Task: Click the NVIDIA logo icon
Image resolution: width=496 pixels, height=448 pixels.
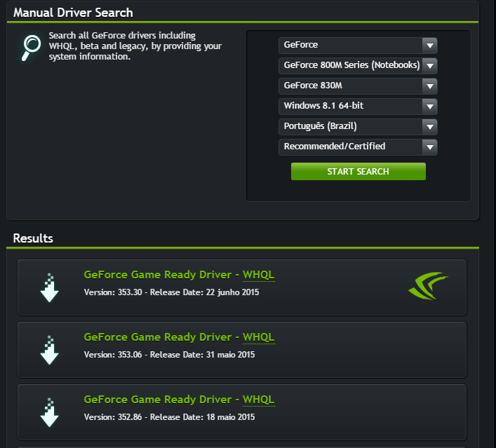Action: tap(427, 286)
